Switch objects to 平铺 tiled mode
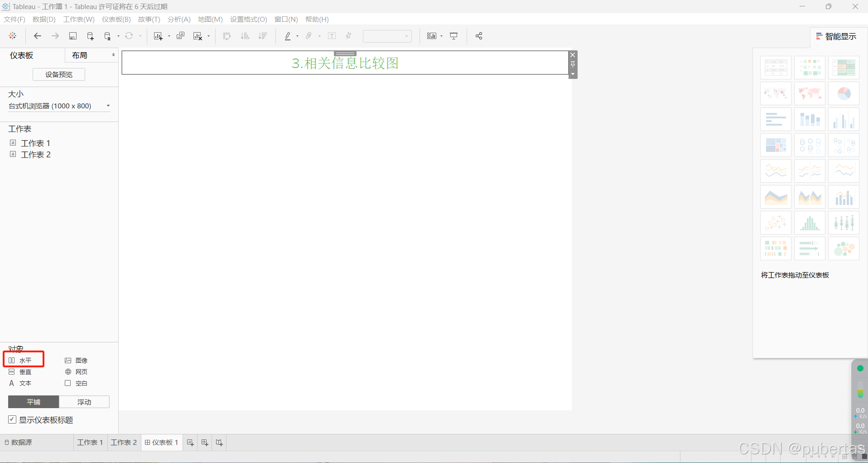 click(x=34, y=402)
